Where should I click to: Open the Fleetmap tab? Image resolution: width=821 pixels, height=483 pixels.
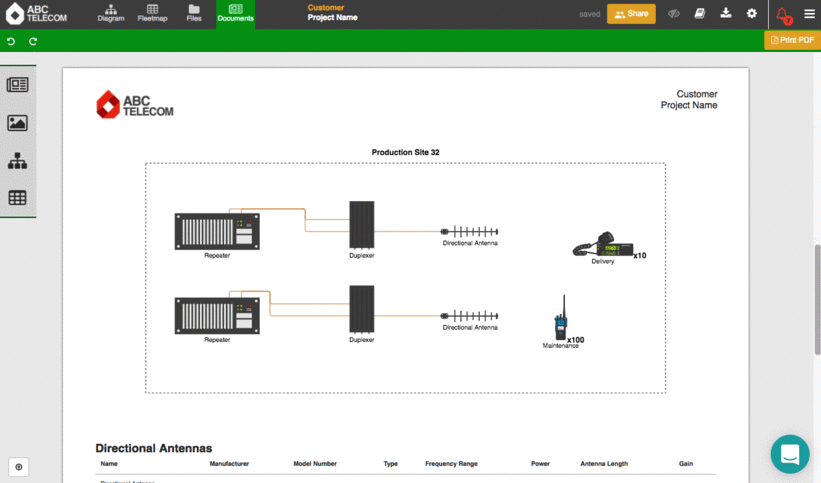point(152,14)
